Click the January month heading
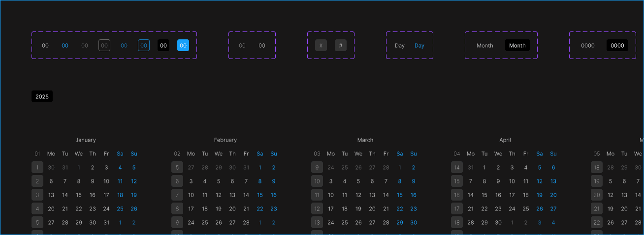 86,140
